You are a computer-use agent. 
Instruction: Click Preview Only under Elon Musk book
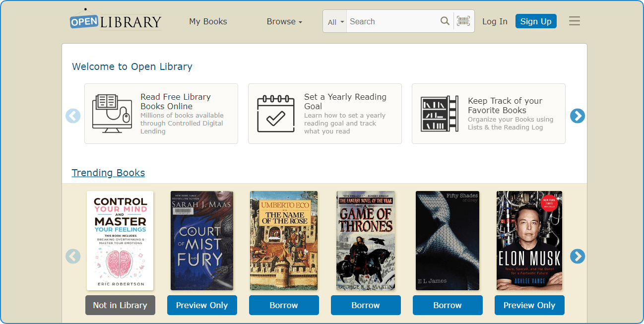tap(529, 305)
